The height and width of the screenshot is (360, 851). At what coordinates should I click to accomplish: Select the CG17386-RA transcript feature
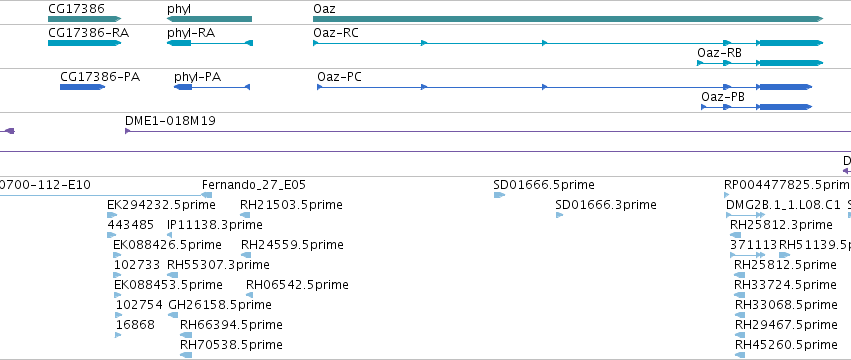point(84,43)
